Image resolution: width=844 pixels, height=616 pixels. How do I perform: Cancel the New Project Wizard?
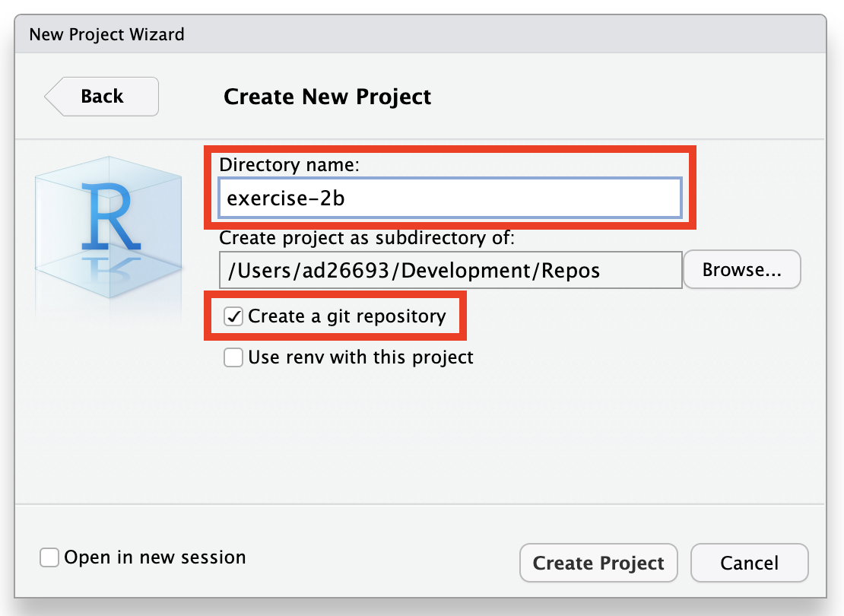point(749,563)
